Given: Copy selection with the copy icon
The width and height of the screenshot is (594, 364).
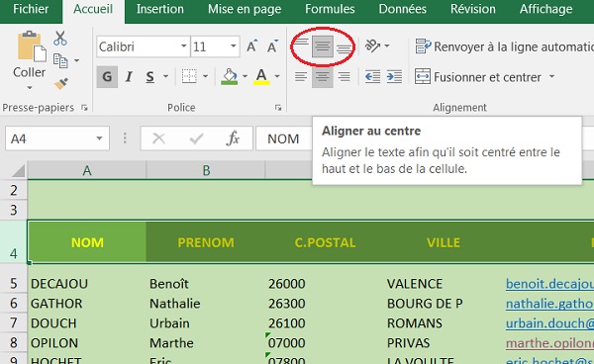Looking at the screenshot, I should tap(60, 60).
